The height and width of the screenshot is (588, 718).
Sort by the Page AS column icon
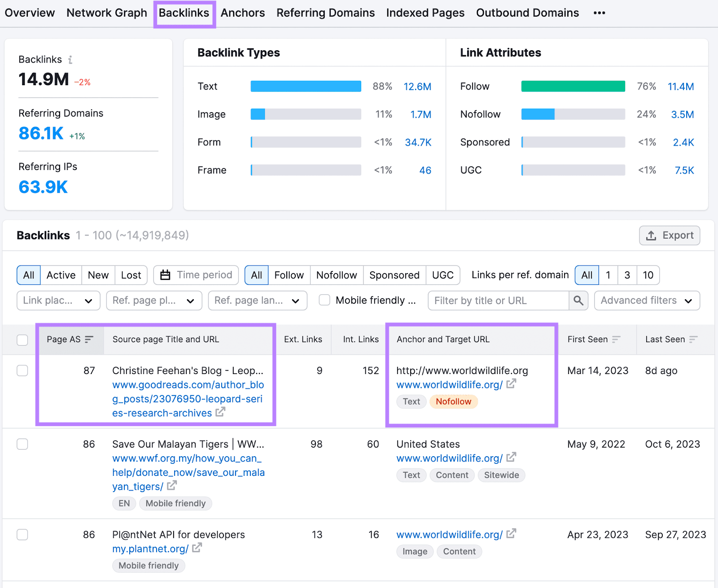tap(89, 340)
